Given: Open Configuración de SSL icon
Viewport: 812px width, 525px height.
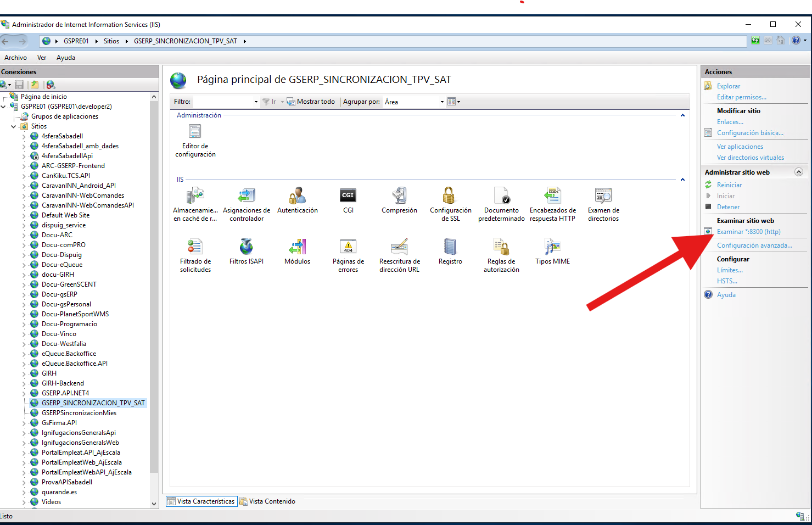Looking at the screenshot, I should (x=450, y=196).
